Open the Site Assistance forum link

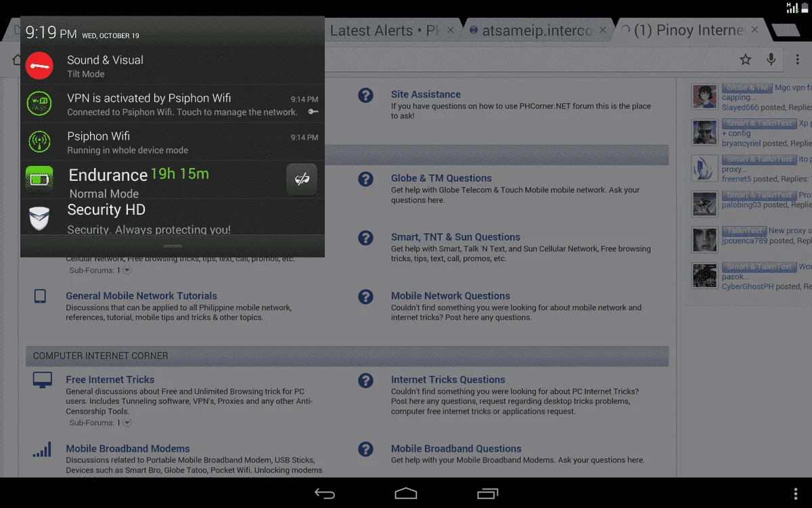point(426,94)
